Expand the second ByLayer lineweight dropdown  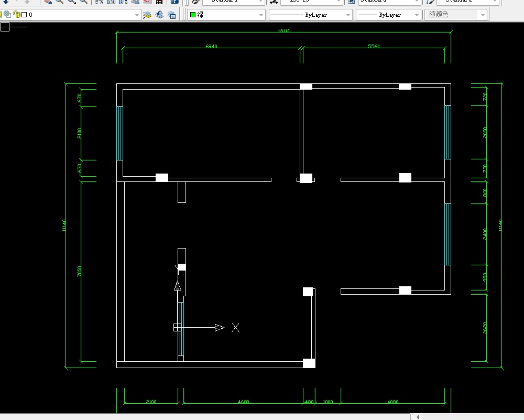pyautogui.click(x=417, y=15)
